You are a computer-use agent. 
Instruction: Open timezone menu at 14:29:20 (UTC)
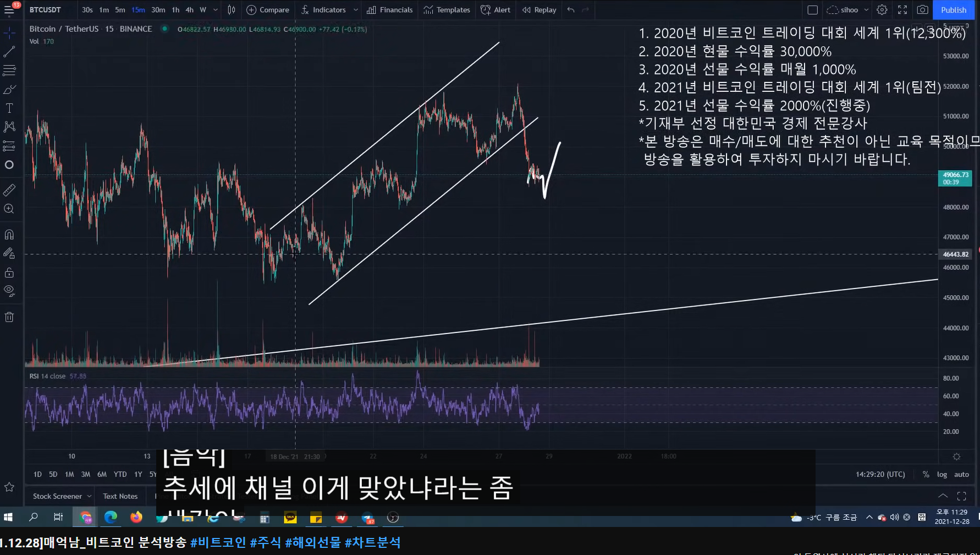pos(880,474)
